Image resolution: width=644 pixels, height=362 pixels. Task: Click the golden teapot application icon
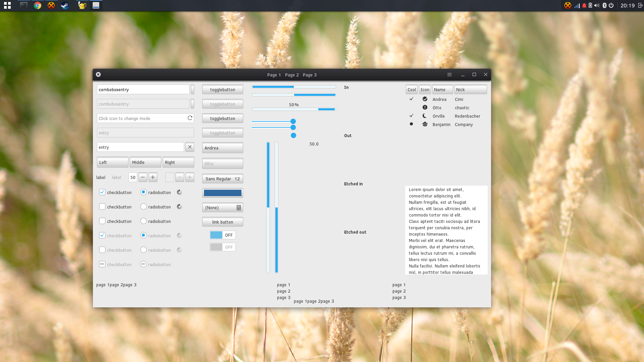coord(82,5)
